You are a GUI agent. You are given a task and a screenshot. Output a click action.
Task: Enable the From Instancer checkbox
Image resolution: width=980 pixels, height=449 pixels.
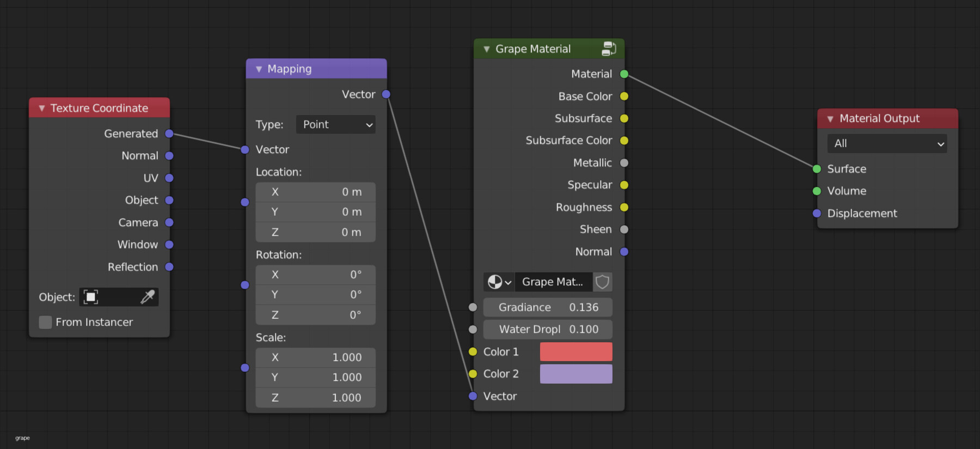click(46, 322)
